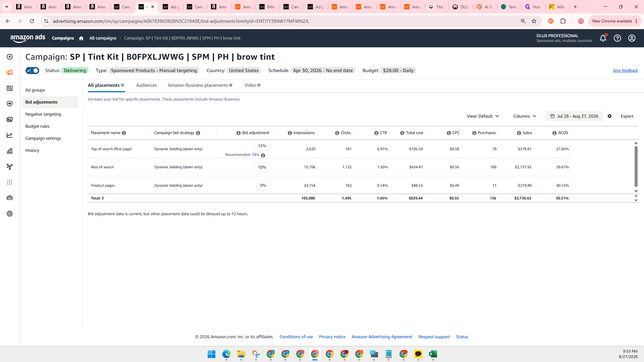Open the home icon in the breadcrumb
Screen dimensions: 644x362
(81, 38)
